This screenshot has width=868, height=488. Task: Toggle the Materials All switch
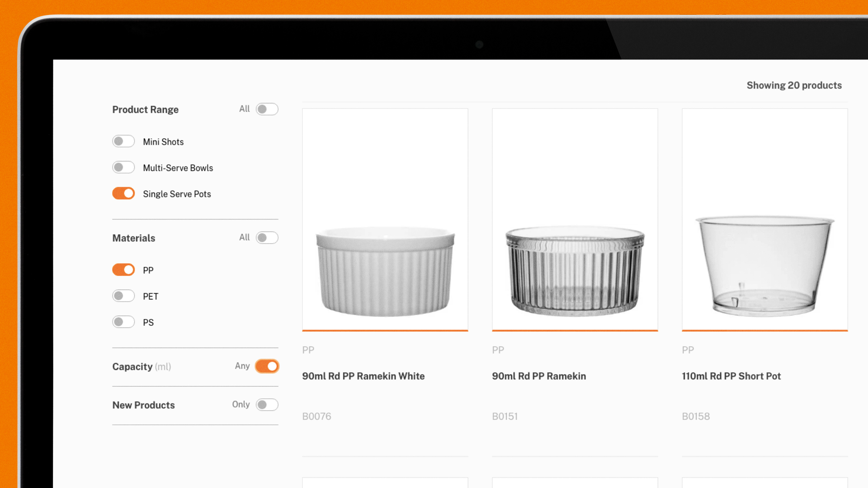click(x=267, y=238)
